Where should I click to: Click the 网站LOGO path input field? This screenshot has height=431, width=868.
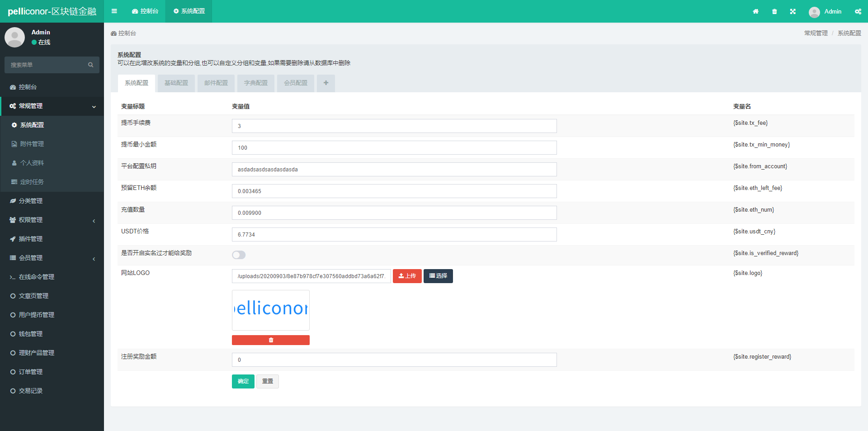311,276
